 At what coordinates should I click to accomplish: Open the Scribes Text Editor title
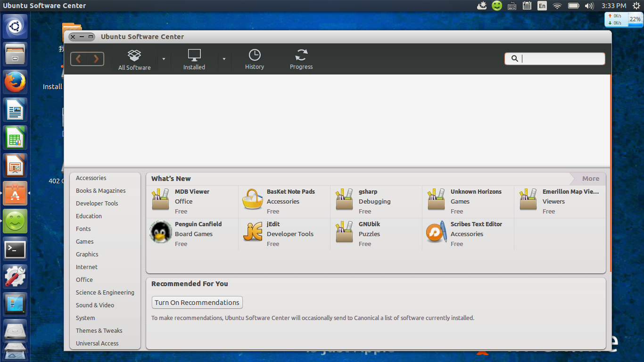click(476, 224)
